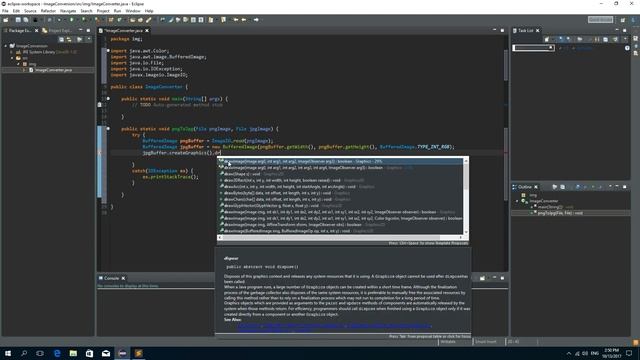Screen dimensions: 640x360
Task: Maximize the editor area
Action: pyautogui.click(x=502, y=30)
